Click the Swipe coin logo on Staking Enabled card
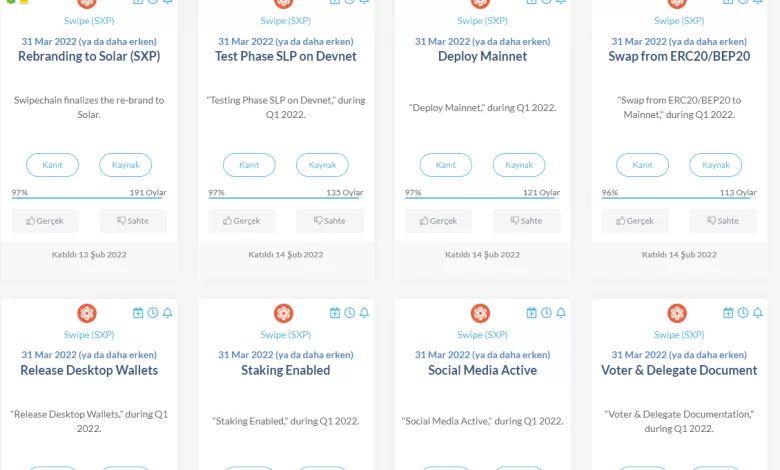The width and height of the screenshot is (780, 470). pos(284,313)
